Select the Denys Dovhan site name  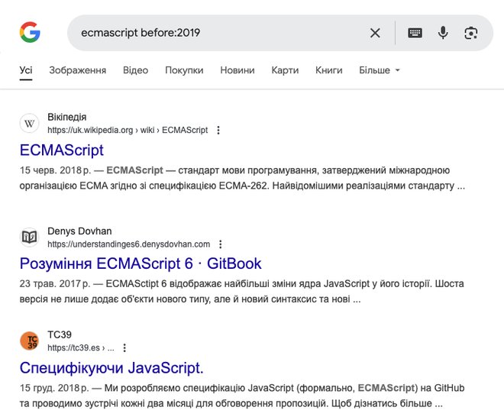tap(79, 231)
